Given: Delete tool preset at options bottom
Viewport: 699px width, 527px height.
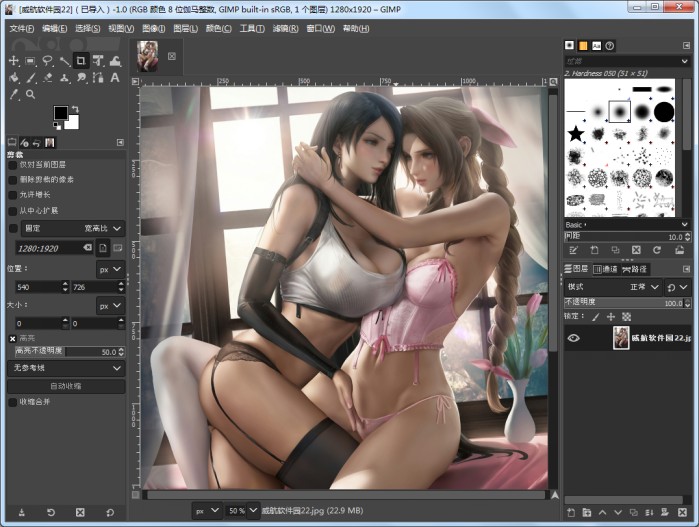Looking at the screenshot, I should (x=80, y=512).
